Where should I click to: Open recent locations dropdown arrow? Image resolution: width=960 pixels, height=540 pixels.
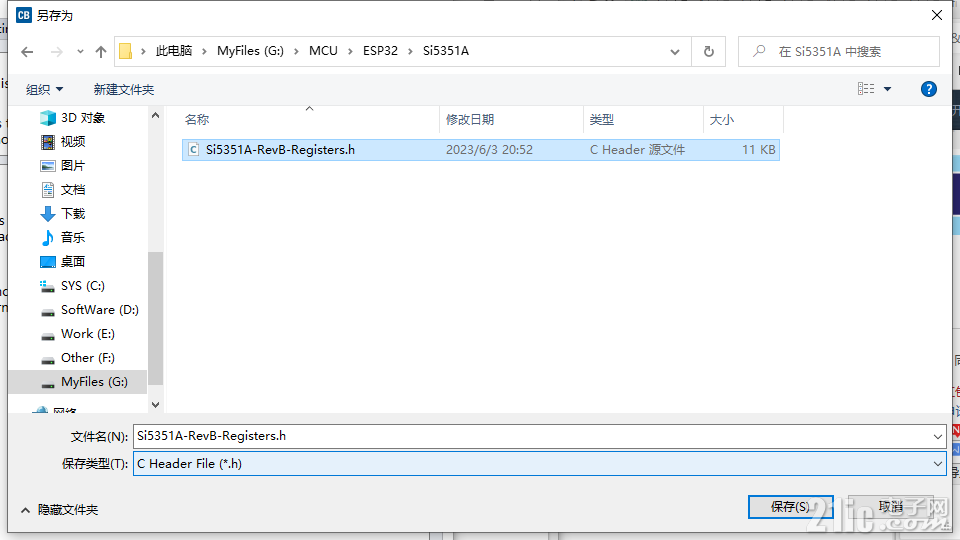[x=80, y=52]
